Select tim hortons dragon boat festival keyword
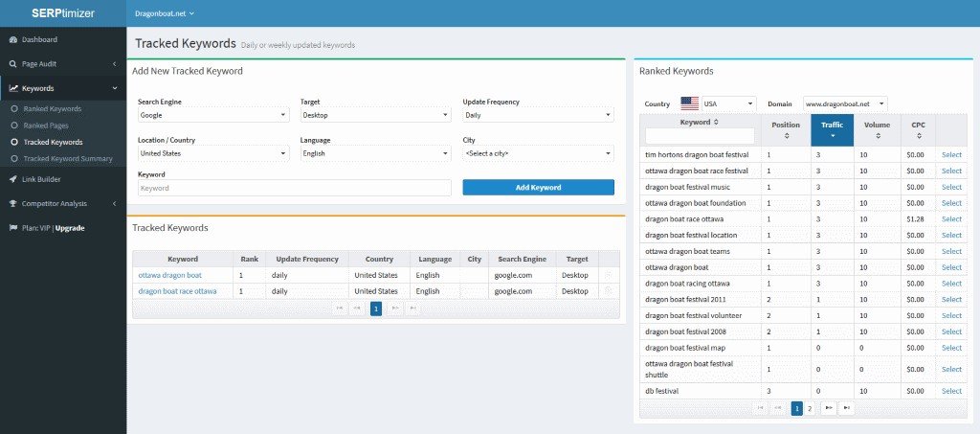 pos(951,154)
